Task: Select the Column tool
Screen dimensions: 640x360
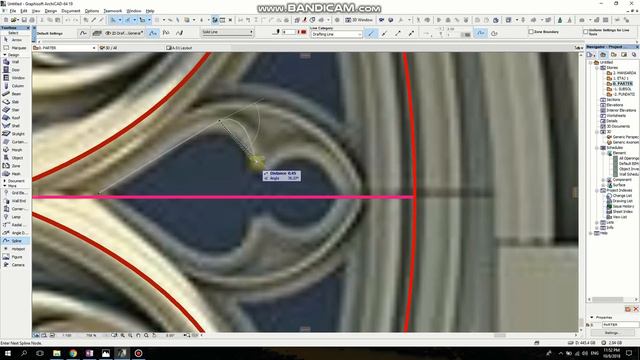Action: (x=16, y=86)
